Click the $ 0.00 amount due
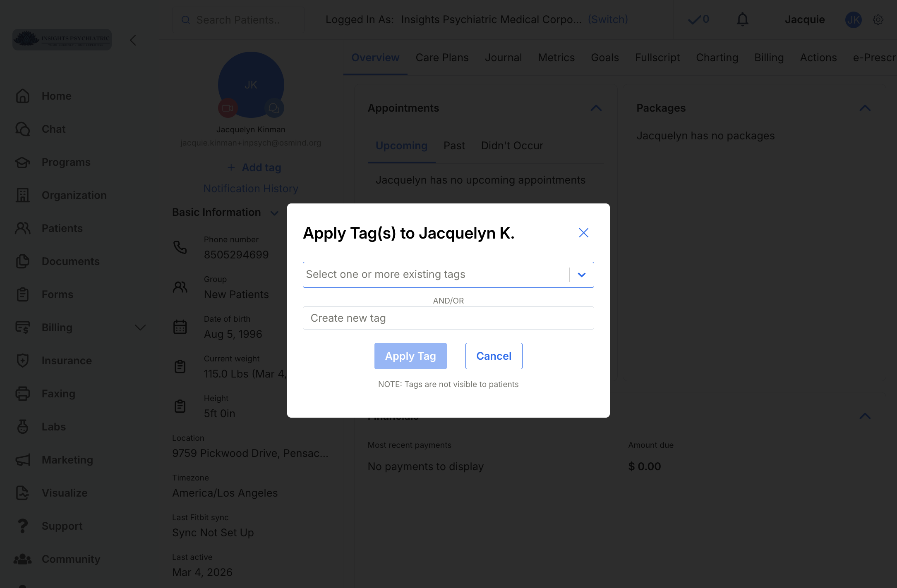This screenshot has height=588, width=897. pyautogui.click(x=644, y=466)
